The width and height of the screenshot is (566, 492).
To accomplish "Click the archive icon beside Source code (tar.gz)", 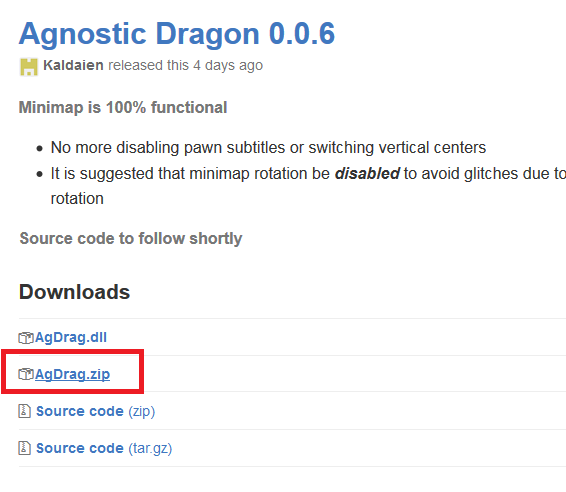I will tap(24, 448).
